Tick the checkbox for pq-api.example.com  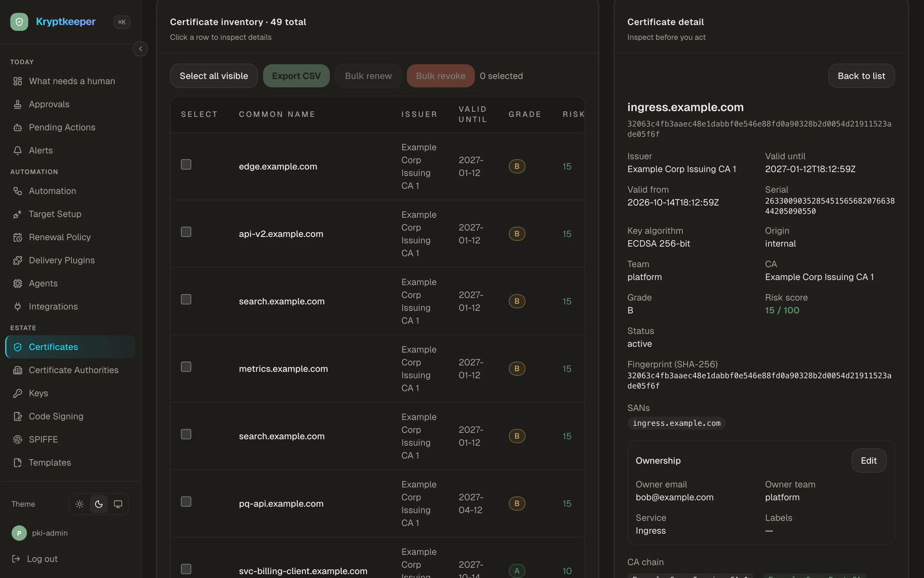coord(186,502)
